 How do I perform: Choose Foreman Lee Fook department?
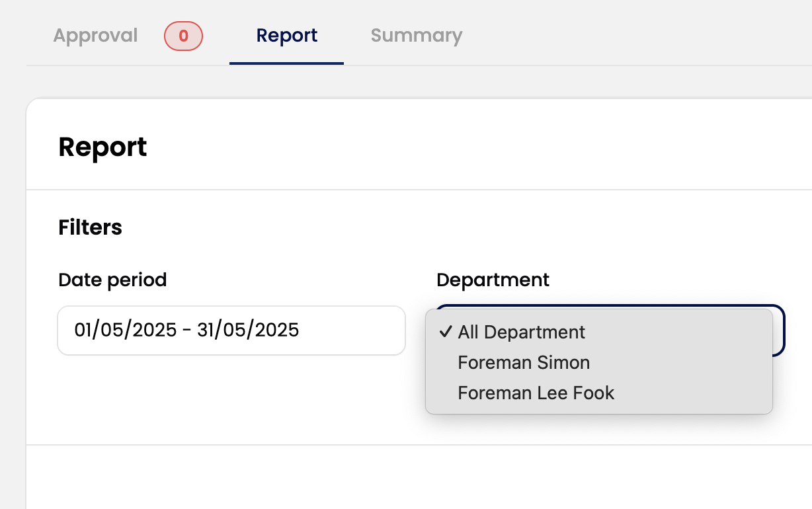pyautogui.click(x=536, y=393)
